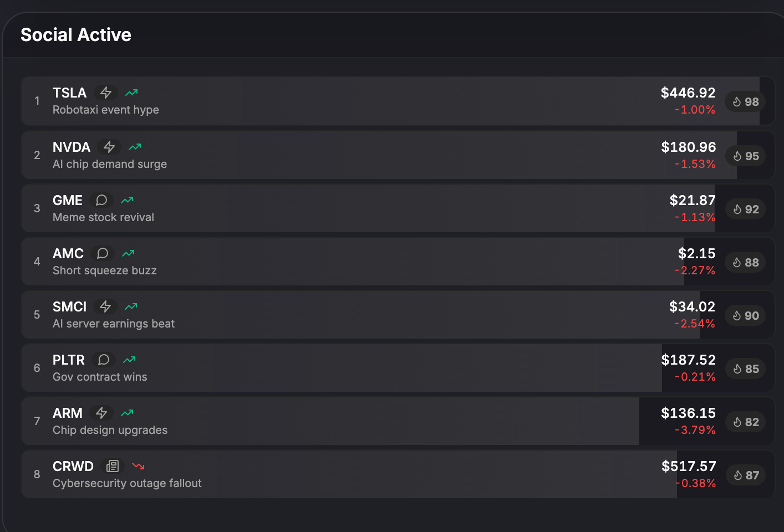Click the chat bubble icon next to GME

(101, 200)
